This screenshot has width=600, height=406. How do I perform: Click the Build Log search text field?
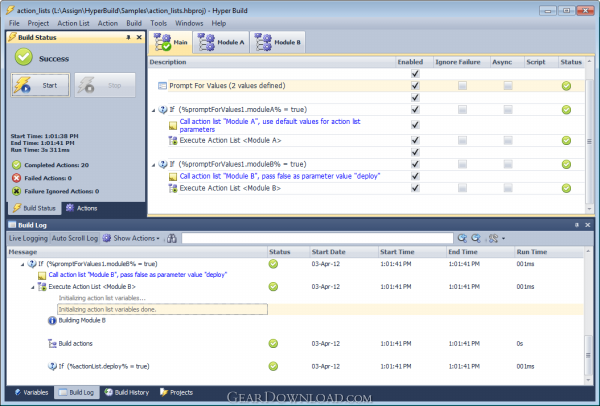click(317, 238)
